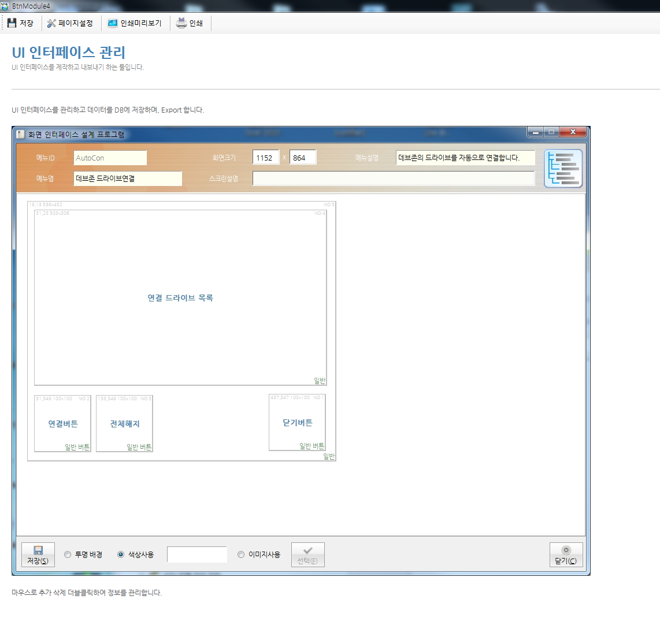Select the 연결버튼 design element
Viewport: 660px width, 644px height.
63,423
